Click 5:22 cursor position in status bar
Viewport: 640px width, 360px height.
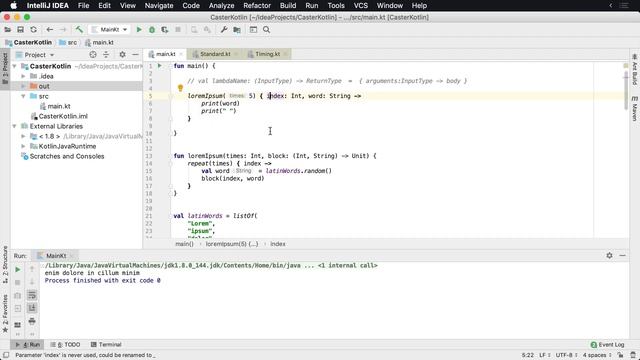[527, 355]
